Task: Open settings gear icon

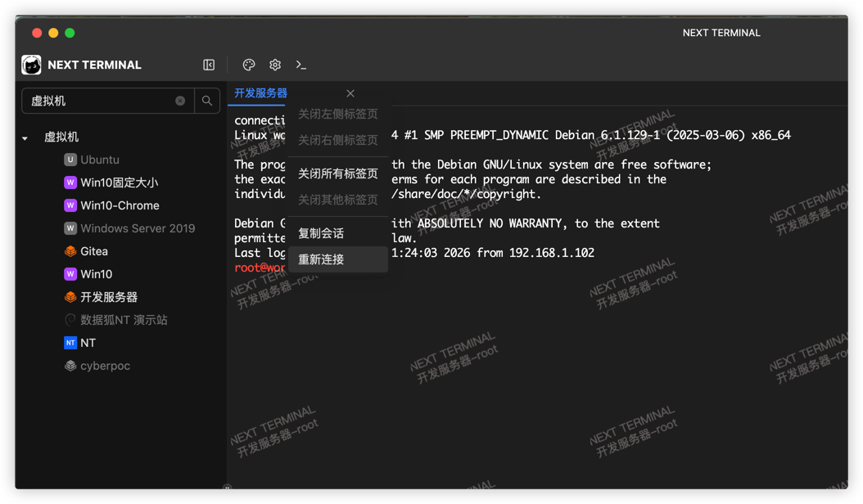Action: tap(275, 65)
